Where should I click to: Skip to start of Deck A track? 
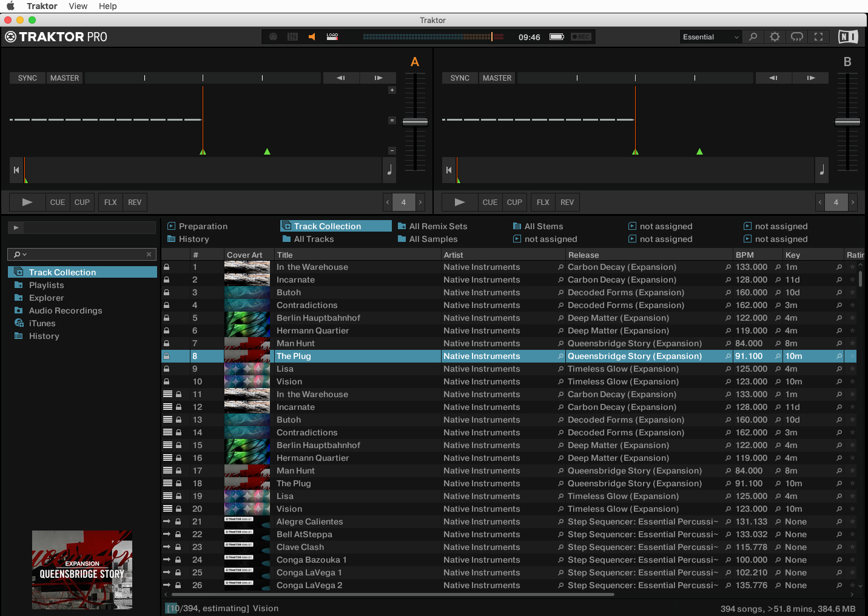[x=16, y=170]
